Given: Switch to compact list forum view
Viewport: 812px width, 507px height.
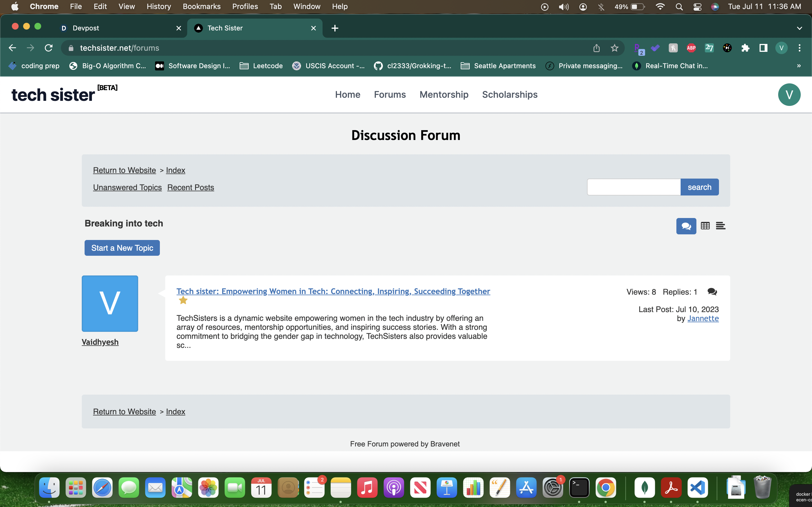Looking at the screenshot, I should point(720,226).
